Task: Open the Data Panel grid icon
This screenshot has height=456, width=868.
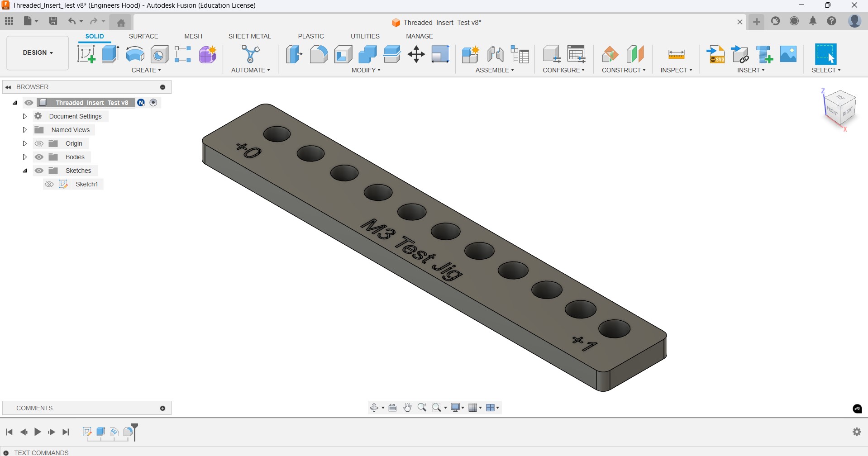Action: (9, 21)
